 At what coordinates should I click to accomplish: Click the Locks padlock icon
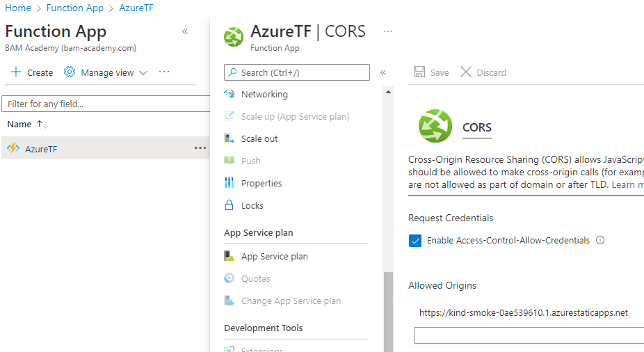pyautogui.click(x=230, y=205)
